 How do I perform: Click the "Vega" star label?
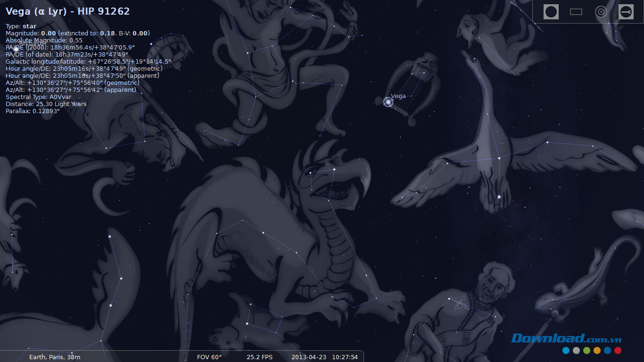click(x=398, y=96)
